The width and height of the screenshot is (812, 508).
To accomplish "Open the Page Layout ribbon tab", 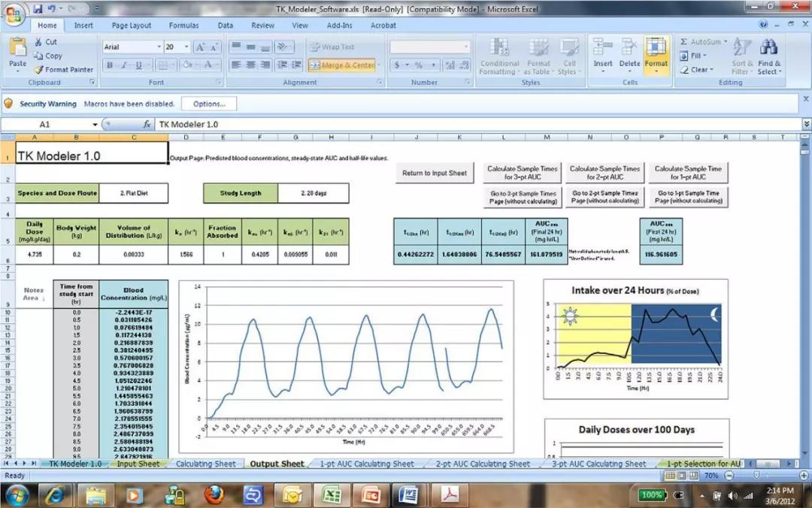I will click(x=131, y=25).
